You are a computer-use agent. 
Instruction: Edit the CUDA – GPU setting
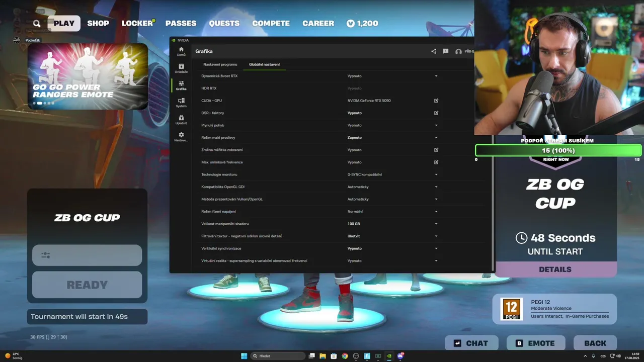(x=436, y=101)
